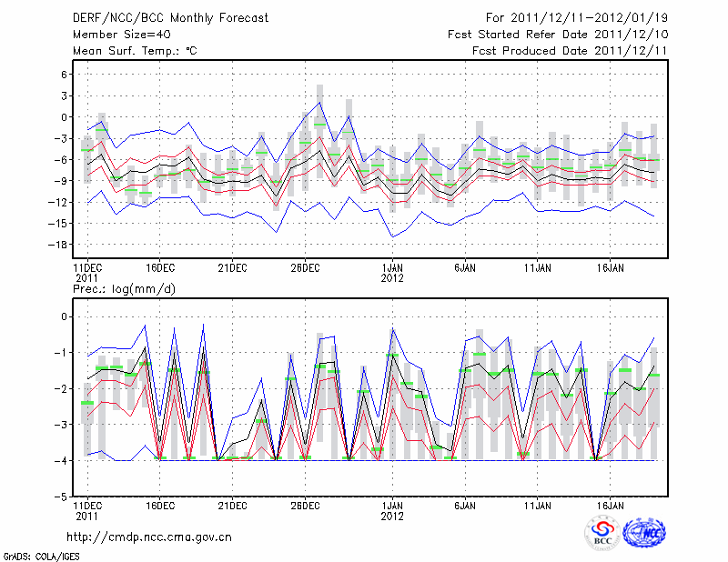Click 26DEC on the temperature chart axis
This screenshot has height=562, width=728.
pyautogui.click(x=305, y=267)
